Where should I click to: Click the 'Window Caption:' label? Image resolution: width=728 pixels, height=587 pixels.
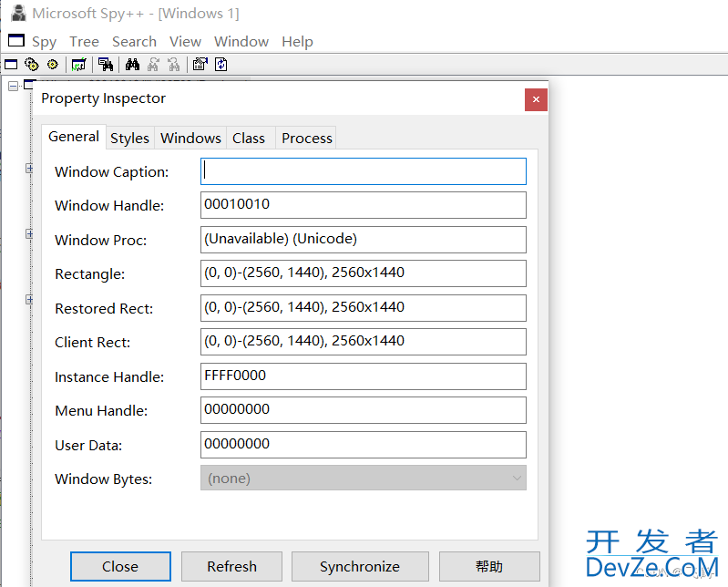click(111, 172)
